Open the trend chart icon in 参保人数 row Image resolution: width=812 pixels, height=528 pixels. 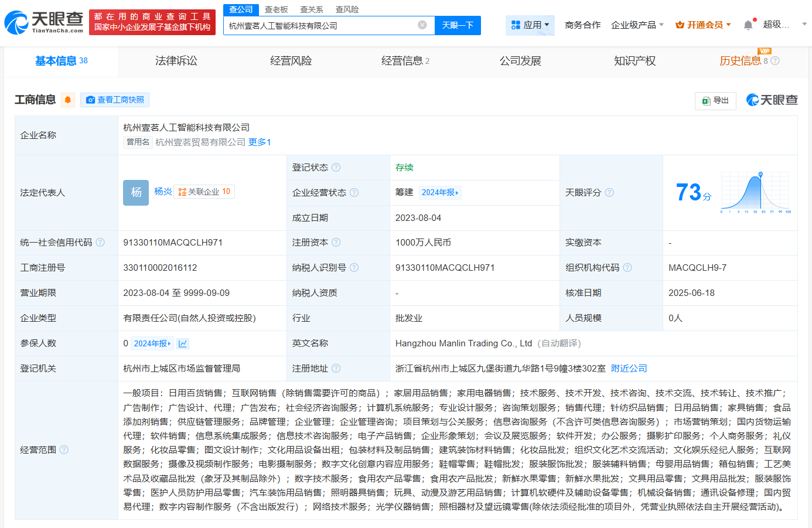coord(183,343)
